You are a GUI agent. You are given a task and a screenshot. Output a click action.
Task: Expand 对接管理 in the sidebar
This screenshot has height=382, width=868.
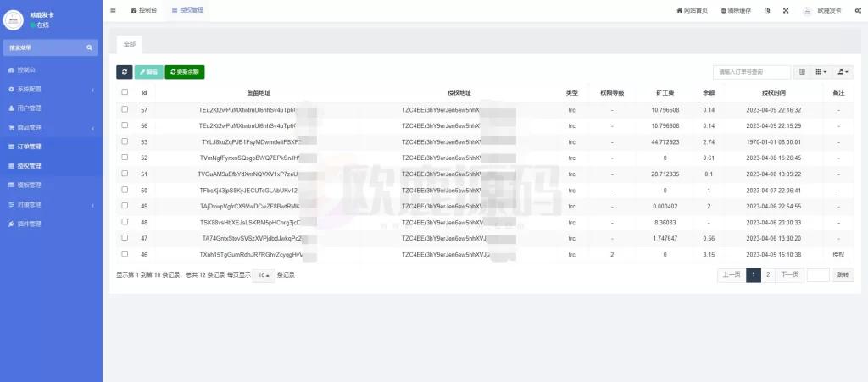[x=51, y=204]
